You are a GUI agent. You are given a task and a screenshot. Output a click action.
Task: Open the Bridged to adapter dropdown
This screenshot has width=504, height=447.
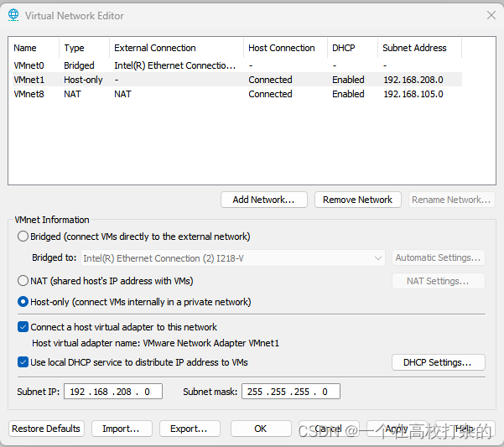coord(233,258)
